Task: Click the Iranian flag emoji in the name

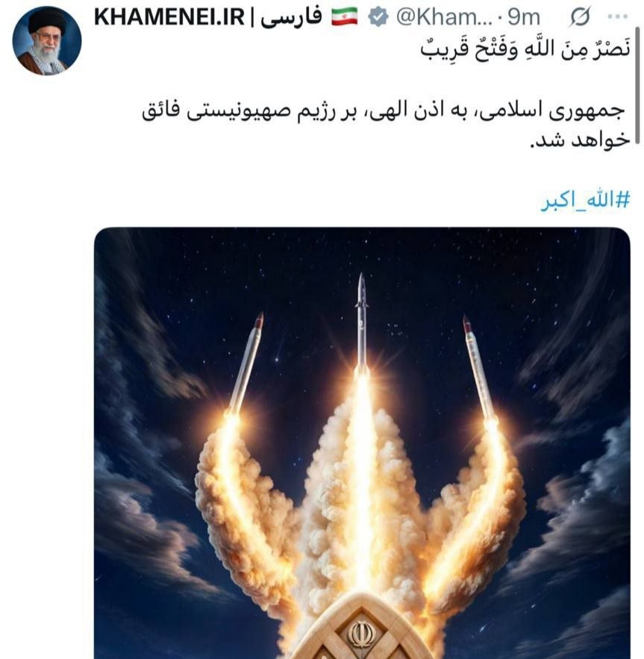Action: 344,17
